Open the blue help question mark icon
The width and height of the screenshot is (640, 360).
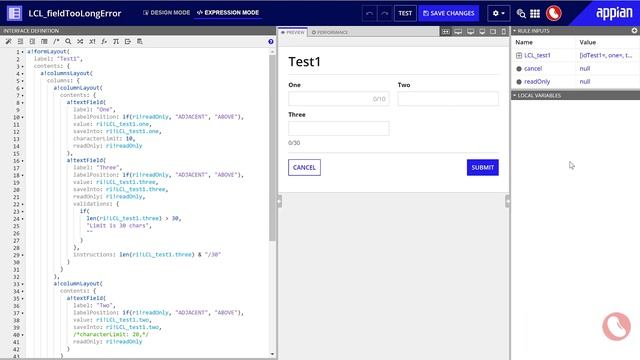pyautogui.click(x=271, y=42)
